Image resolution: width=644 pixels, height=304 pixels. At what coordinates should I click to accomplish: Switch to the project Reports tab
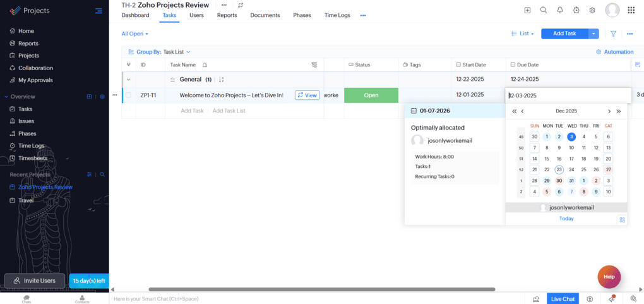click(x=227, y=15)
